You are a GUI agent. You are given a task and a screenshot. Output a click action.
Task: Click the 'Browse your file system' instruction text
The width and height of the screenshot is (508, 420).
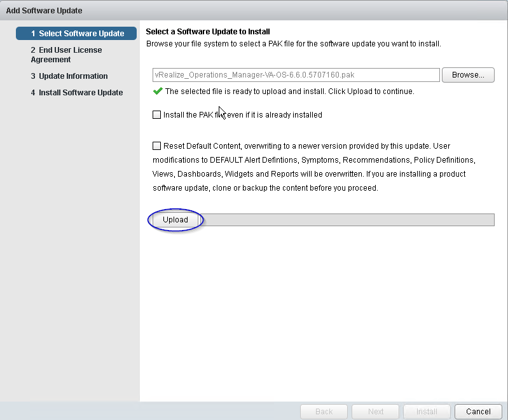tap(293, 44)
